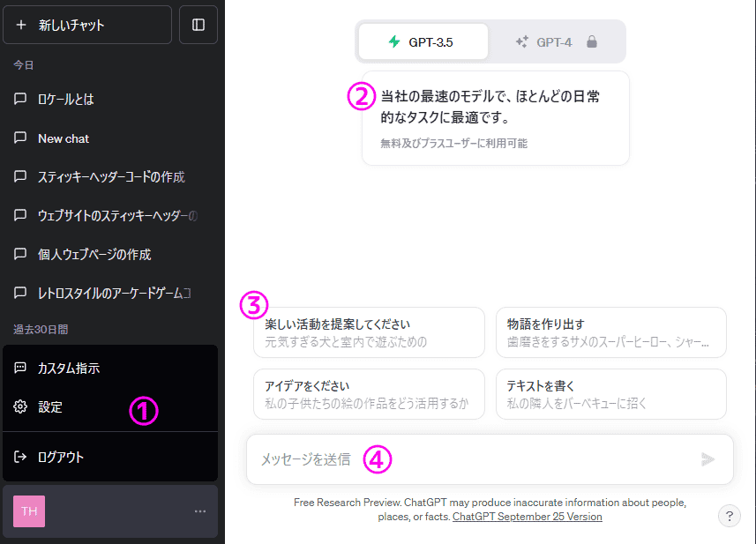Select the アイデアをください prompt card
Image resolution: width=756 pixels, height=544 pixels.
369,393
